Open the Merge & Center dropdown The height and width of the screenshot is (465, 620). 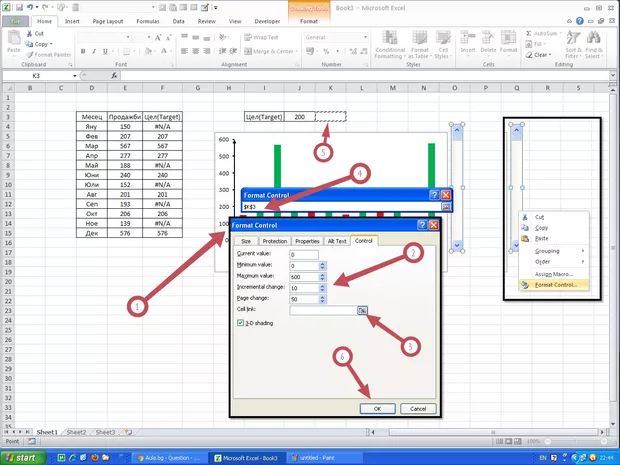click(297, 51)
